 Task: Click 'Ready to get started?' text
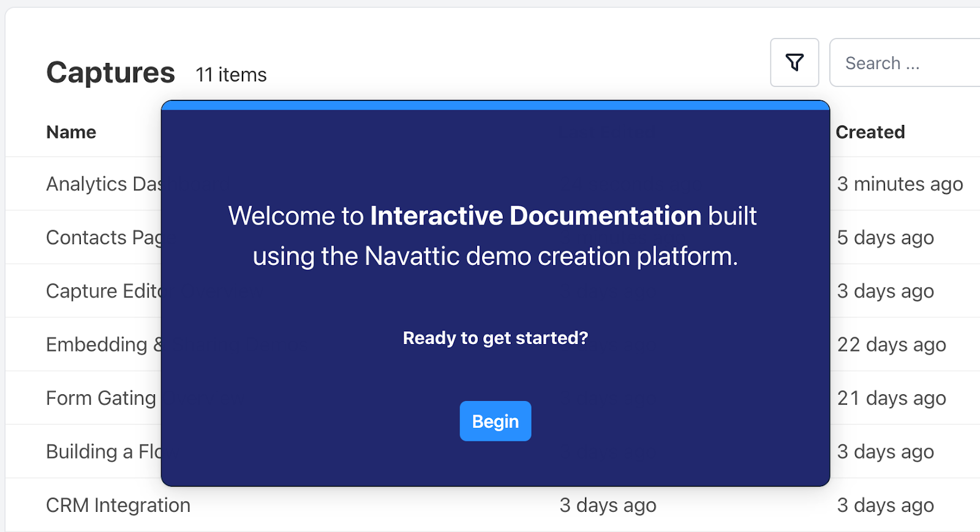tap(496, 338)
